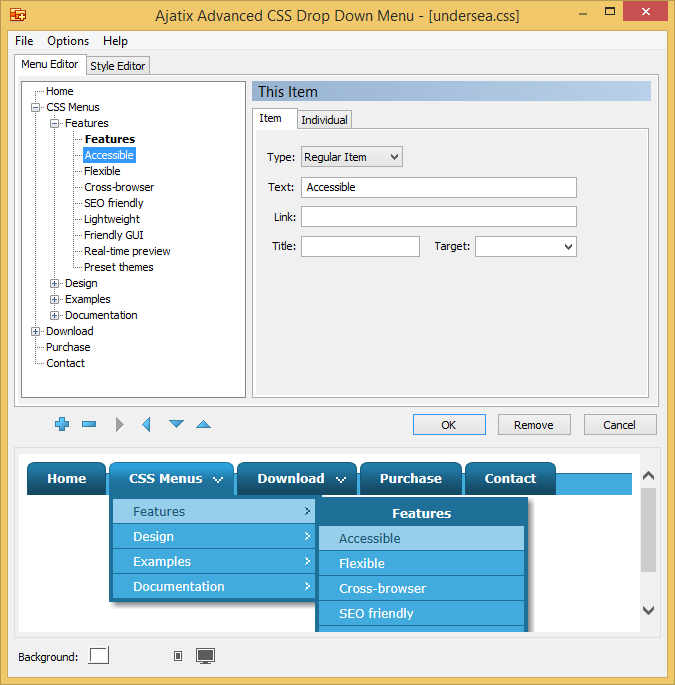
Task: Select Lightweight in the menu tree
Action: [112, 219]
